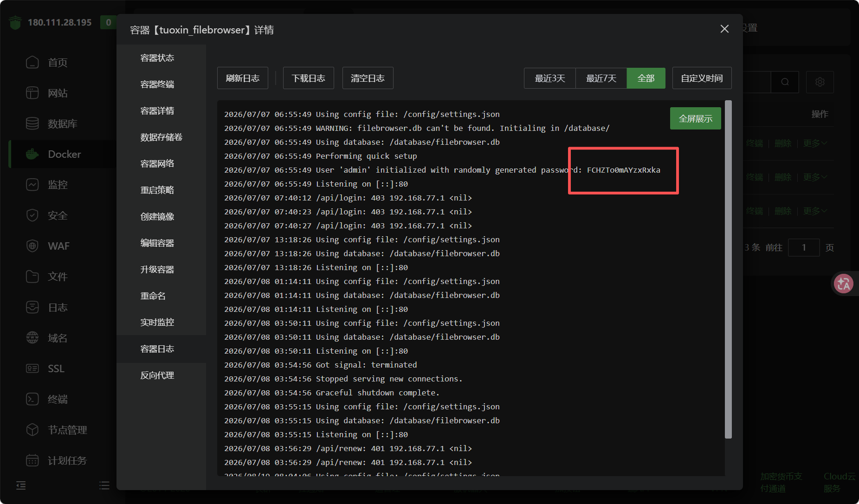
Task: Click the panel logo beside the IP address
Action: click(15, 22)
